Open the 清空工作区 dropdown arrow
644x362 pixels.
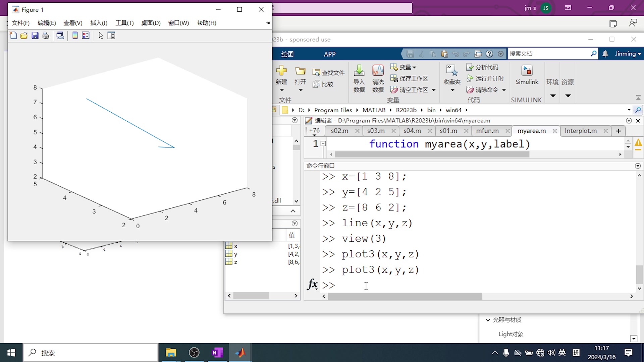click(x=434, y=90)
